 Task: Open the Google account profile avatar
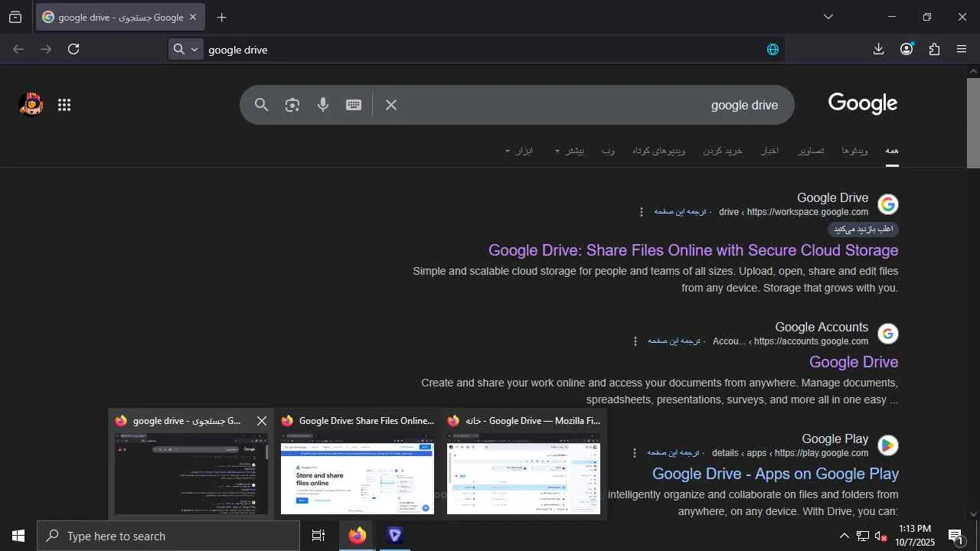pos(31,105)
